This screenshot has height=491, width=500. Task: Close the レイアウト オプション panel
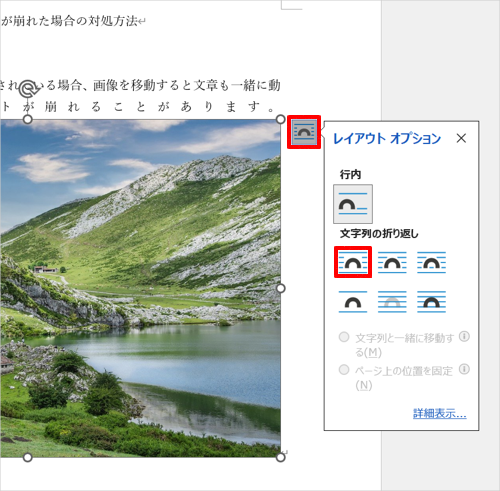461,138
